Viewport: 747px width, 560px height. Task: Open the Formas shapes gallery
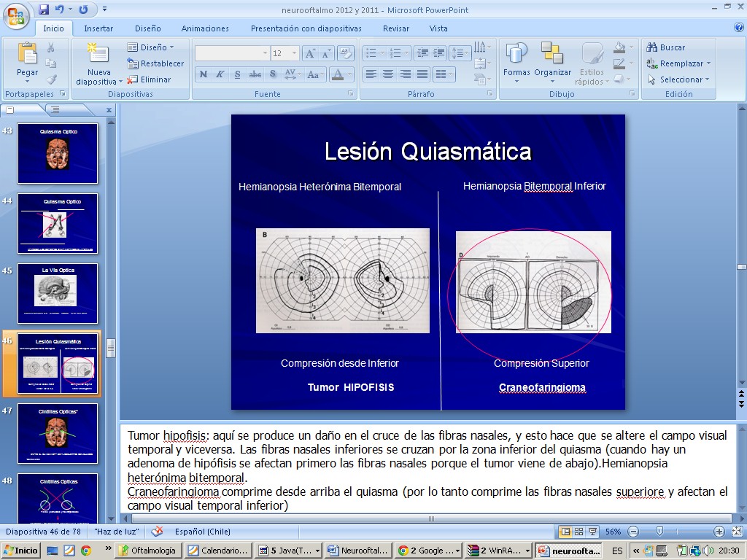pos(516,61)
